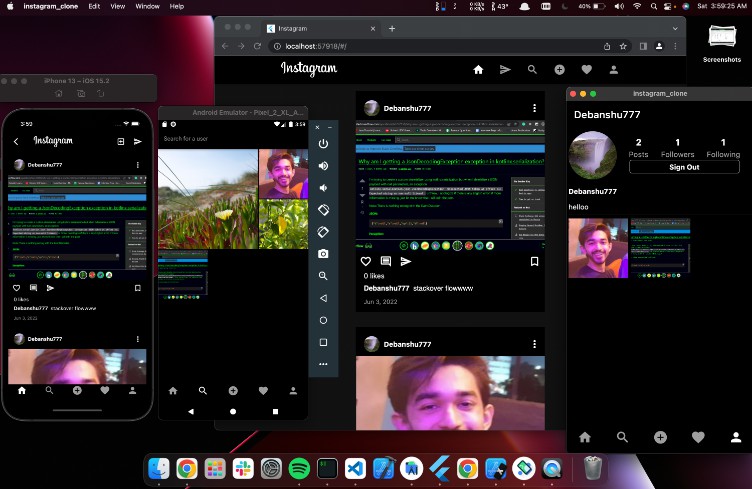Click emulator sidebar overview square

(x=323, y=342)
